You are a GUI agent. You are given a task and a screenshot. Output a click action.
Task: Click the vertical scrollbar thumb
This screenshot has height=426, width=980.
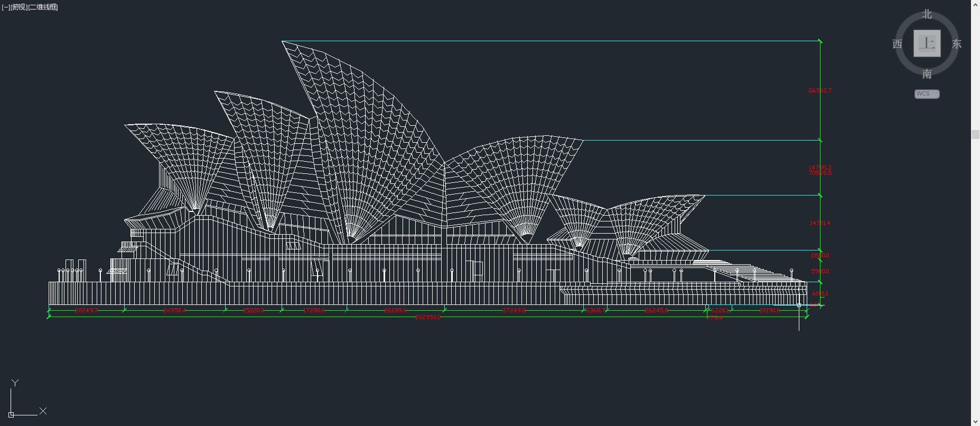[x=975, y=135]
